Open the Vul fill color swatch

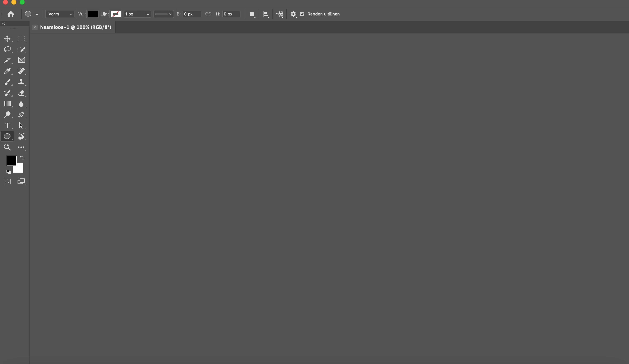pos(92,14)
